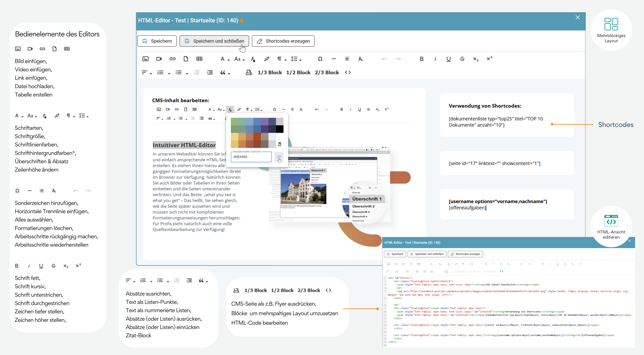Click embedded editor screenshot thumbnail
Viewport: 644px width, 355px height.
329,184
